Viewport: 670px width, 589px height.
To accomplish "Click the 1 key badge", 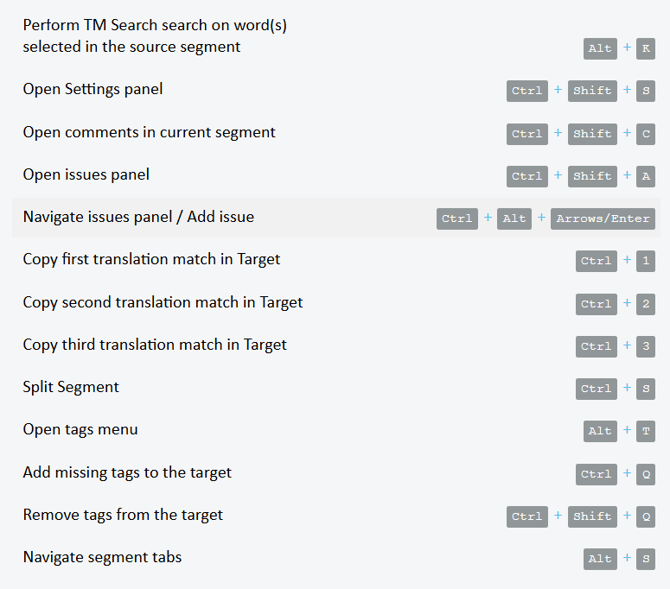I will (x=646, y=261).
